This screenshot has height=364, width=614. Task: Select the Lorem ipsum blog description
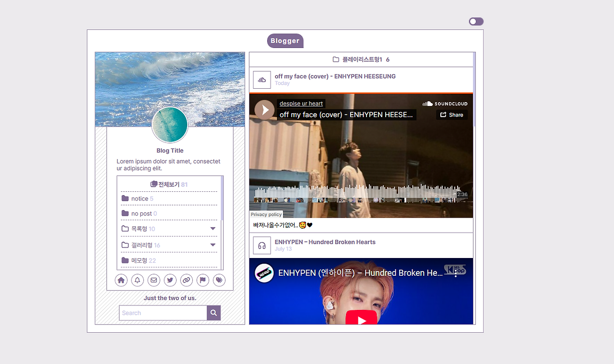pos(169,165)
